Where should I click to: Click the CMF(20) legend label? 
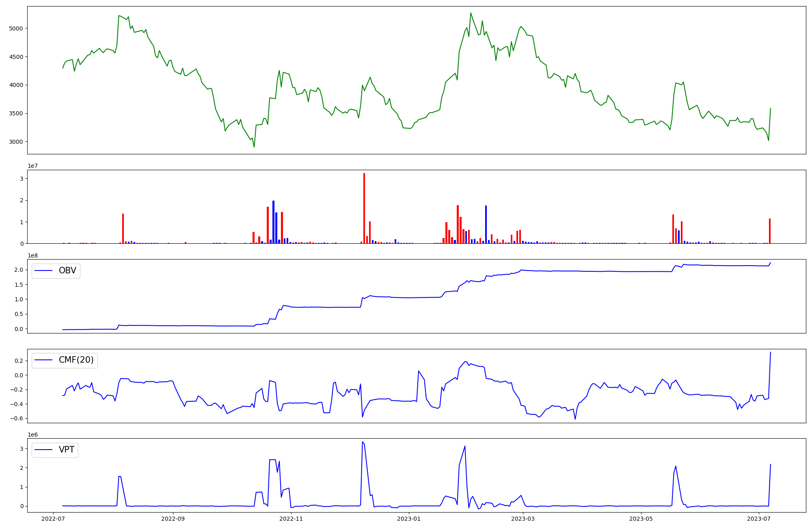(x=76, y=360)
